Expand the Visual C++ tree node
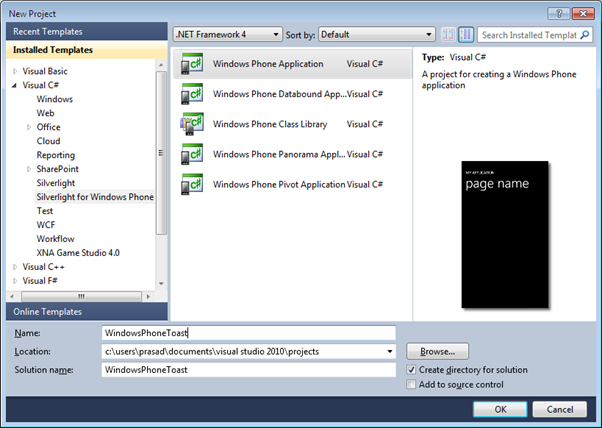 click(x=15, y=267)
